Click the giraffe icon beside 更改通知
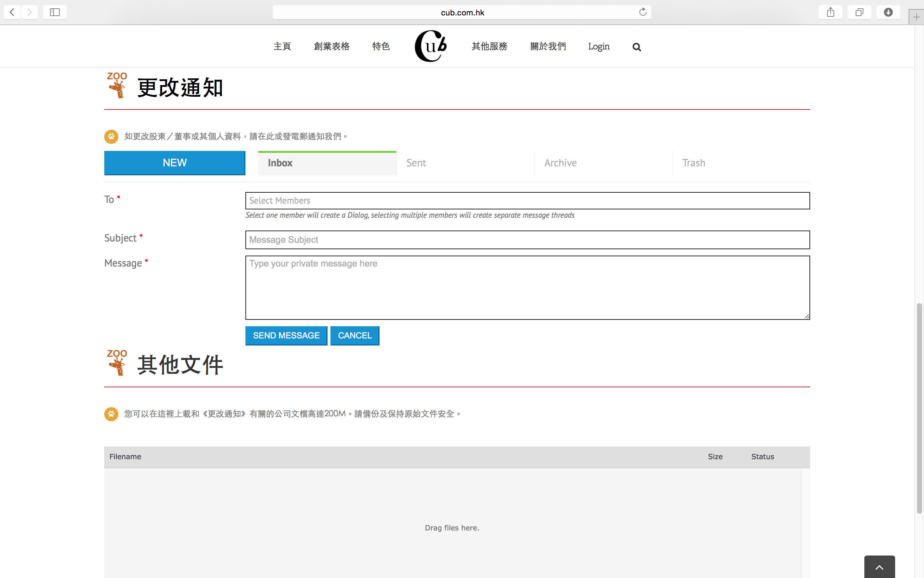The image size is (924, 578). 117,85
